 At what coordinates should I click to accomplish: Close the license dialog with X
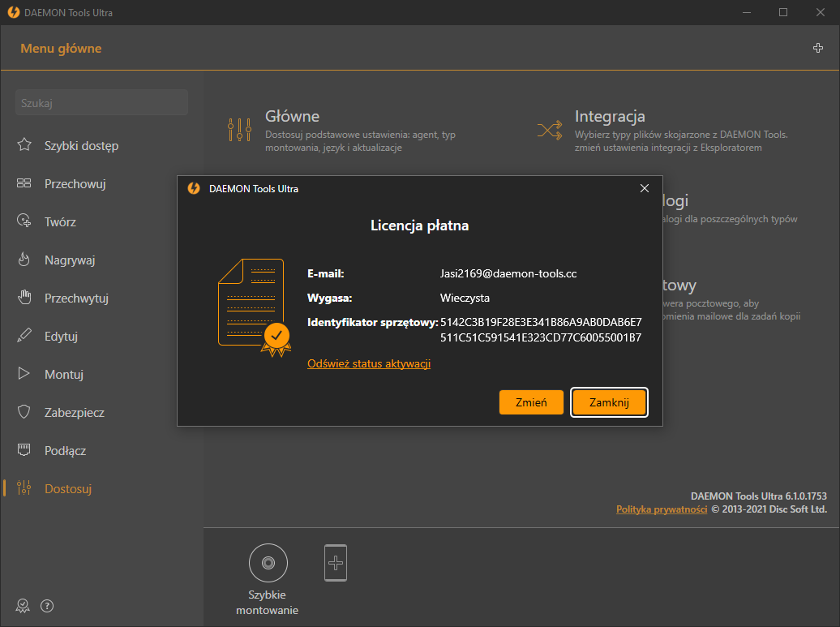[x=645, y=188]
